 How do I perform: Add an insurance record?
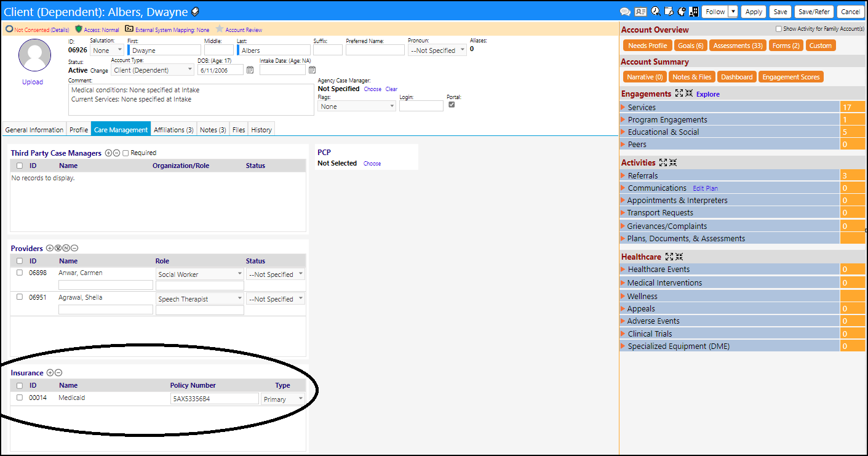click(x=50, y=372)
